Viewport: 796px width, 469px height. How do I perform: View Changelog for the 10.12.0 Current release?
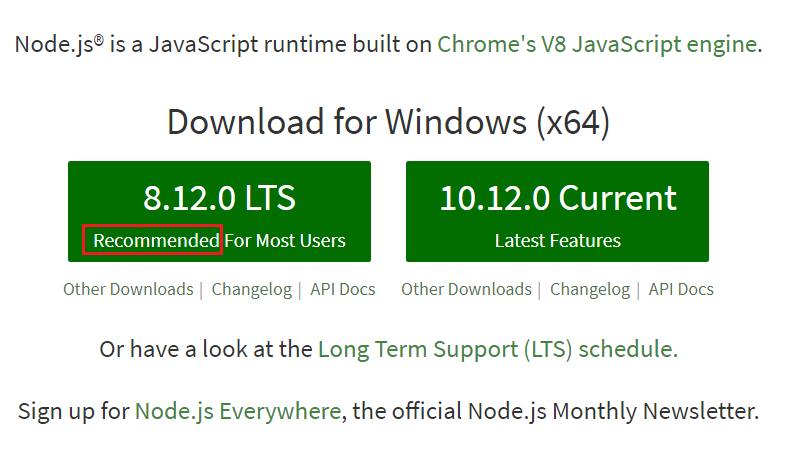pos(590,289)
